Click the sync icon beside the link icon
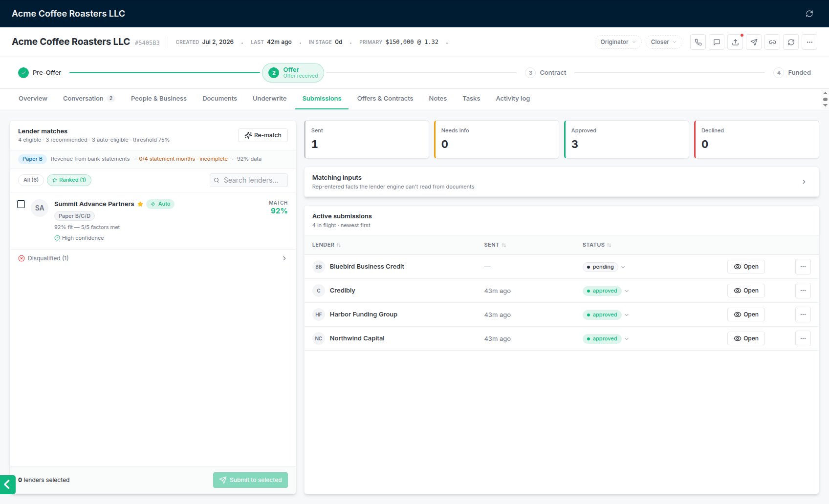The height and width of the screenshot is (504, 829). click(x=791, y=42)
